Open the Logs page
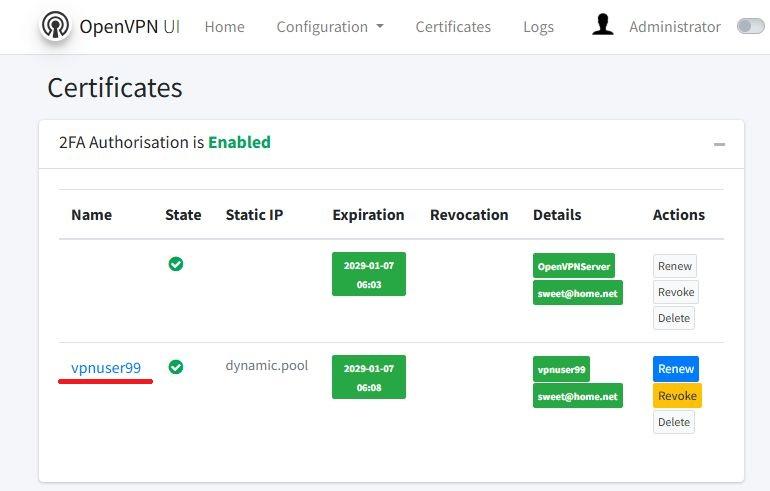 pyautogui.click(x=538, y=27)
